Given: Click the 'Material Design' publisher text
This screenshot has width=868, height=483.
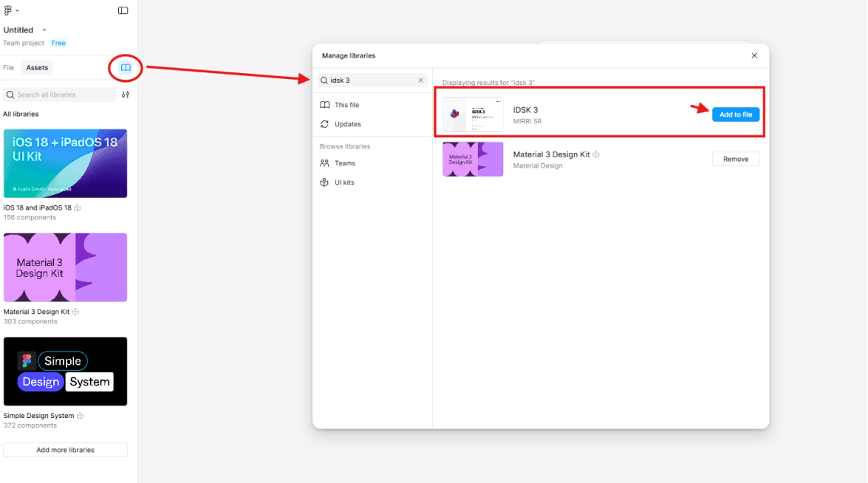Looking at the screenshot, I should click(x=538, y=165).
